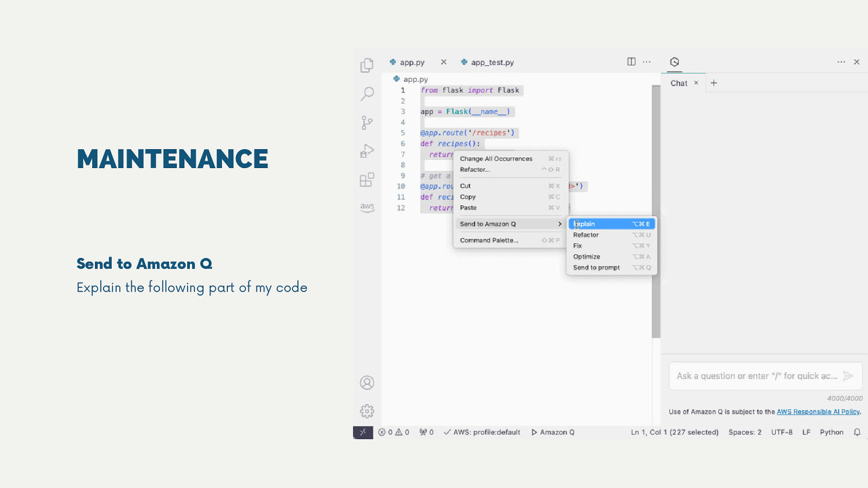Click Ln 1, Col 1 cursor position
This screenshot has height=488, width=868.
click(674, 432)
